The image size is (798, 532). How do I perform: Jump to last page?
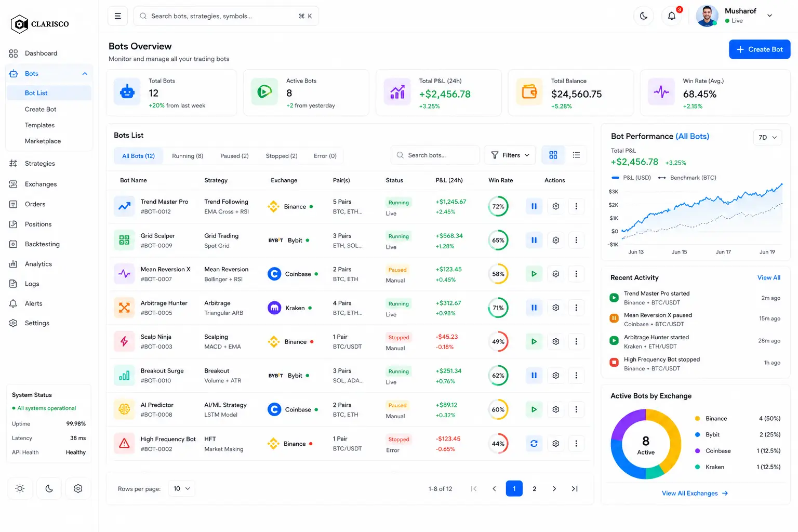(x=575, y=489)
